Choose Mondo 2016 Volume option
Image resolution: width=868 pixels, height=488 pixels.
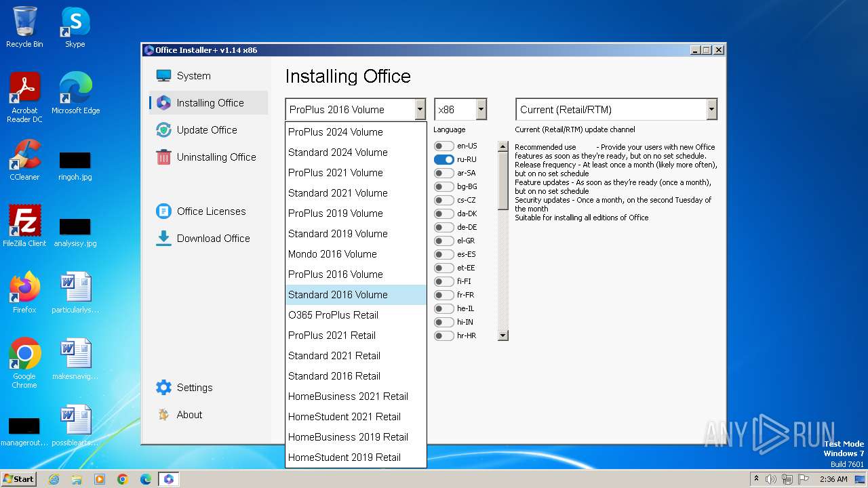(356, 254)
